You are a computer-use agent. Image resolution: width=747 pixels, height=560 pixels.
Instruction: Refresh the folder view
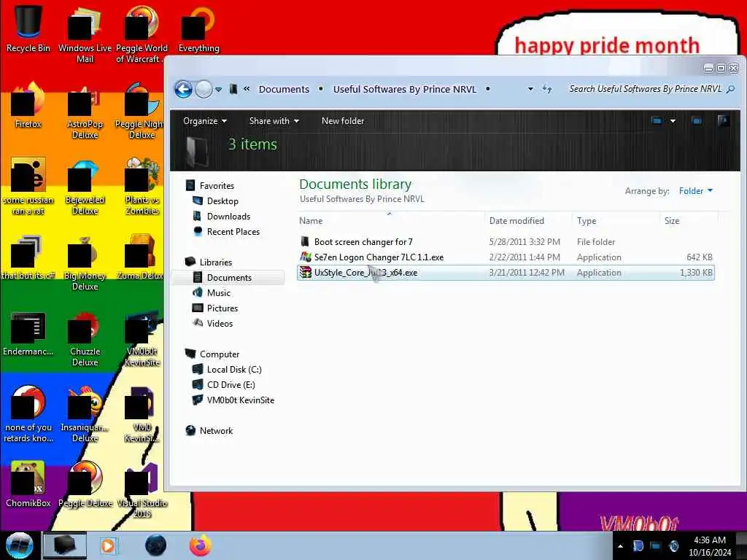[547, 89]
